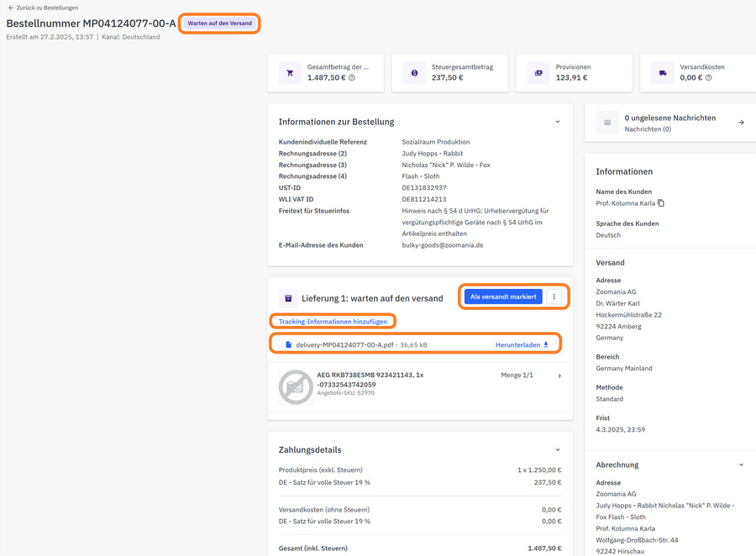Collapse the Abrechnung panel
Viewport: 756px width, 556px height.
coord(740,464)
